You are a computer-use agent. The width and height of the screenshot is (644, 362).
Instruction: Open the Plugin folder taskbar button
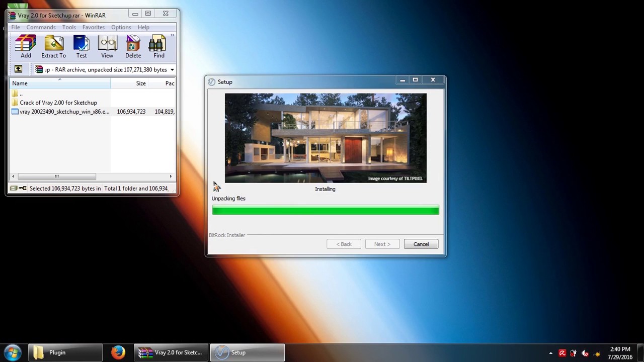click(x=65, y=352)
